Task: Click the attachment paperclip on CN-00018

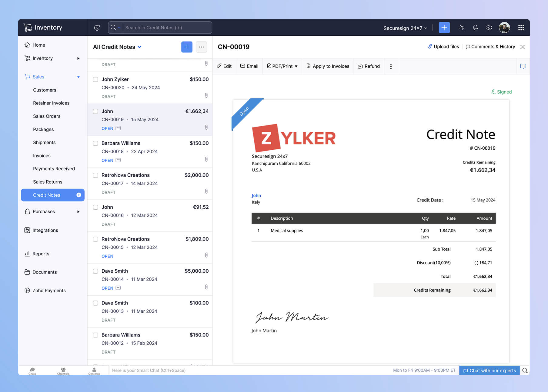Action: [206, 159]
